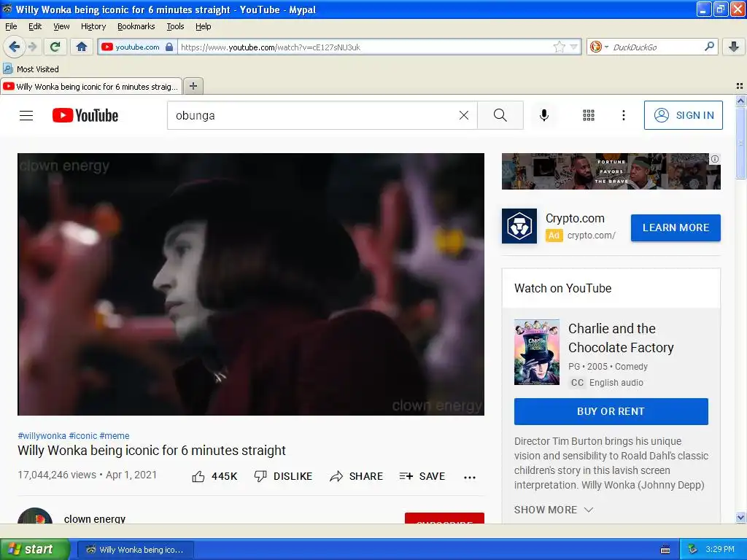Like the video with thumbs up icon

point(198,476)
